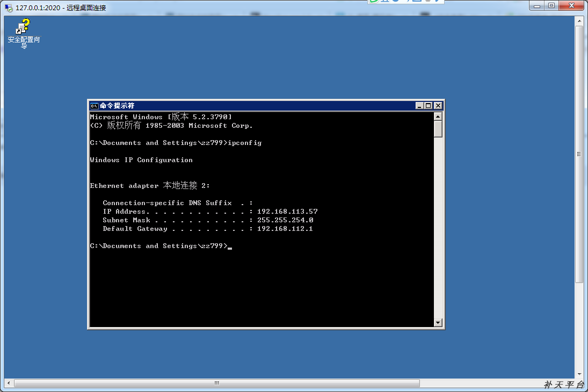The height and width of the screenshot is (392, 588).
Task: Minimize the 远程桌面连接 window
Action: pos(537,5)
